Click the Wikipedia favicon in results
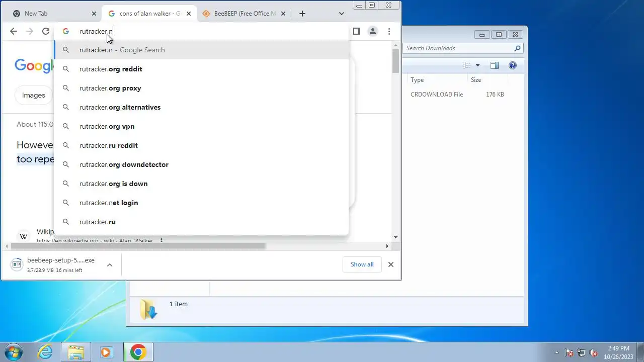The height and width of the screenshot is (362, 644). click(x=24, y=236)
